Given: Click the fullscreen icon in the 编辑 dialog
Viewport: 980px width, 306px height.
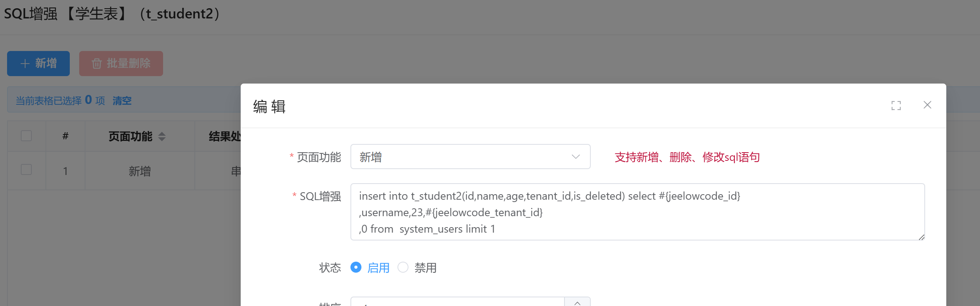Looking at the screenshot, I should (x=896, y=106).
